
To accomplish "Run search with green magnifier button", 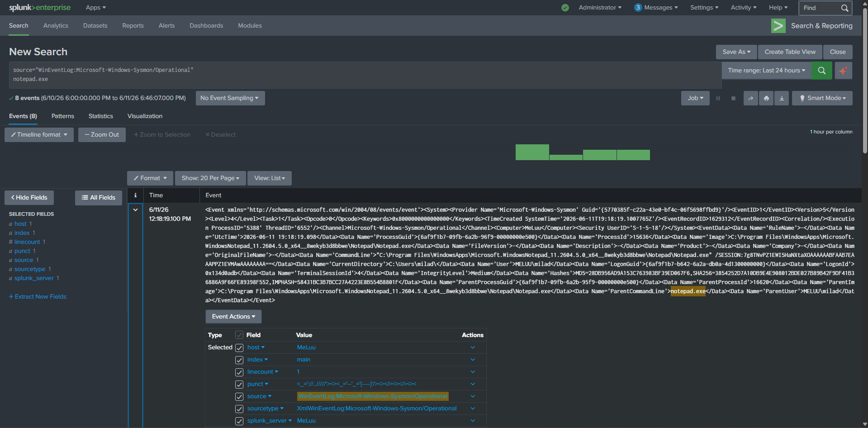I will tap(822, 71).
